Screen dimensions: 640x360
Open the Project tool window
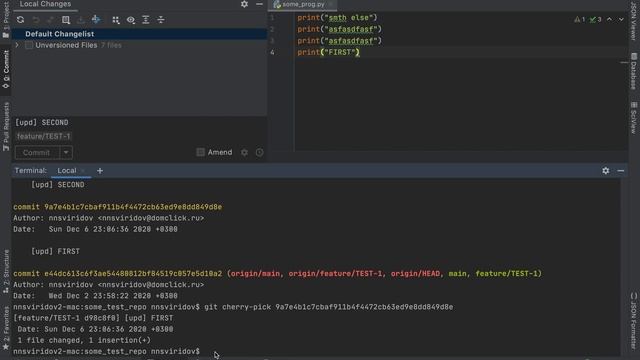click(6, 20)
